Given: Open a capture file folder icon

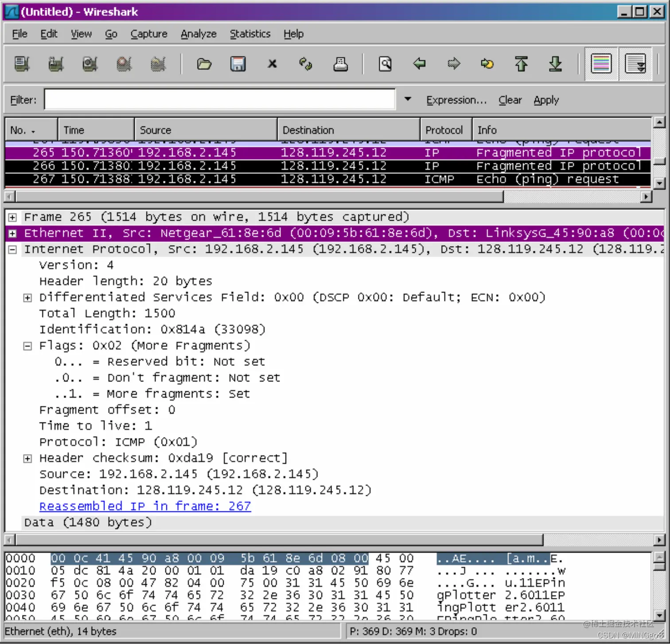Looking at the screenshot, I should tap(204, 64).
